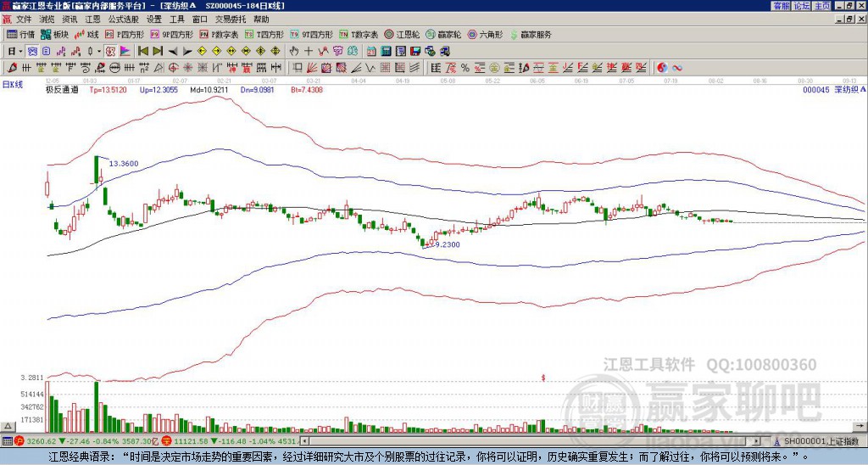The image size is (868, 465).
Task: Click the red 沪 index icon in status bar
Action: click(20, 441)
